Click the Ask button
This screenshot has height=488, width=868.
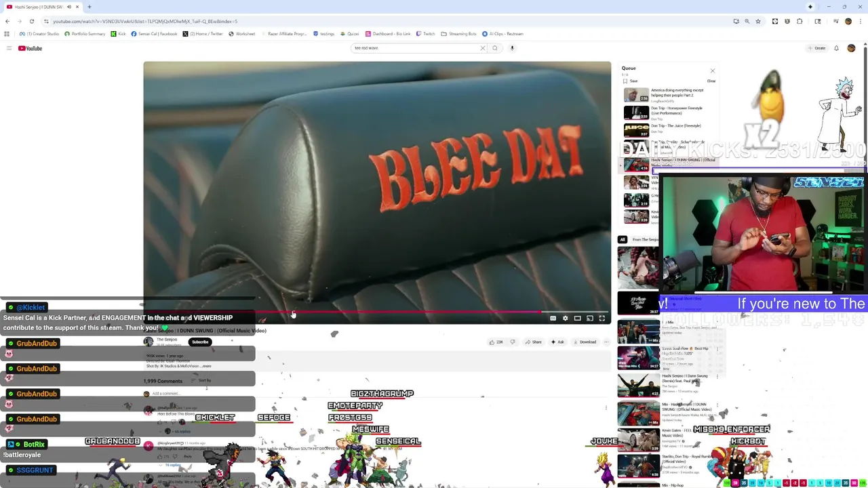click(557, 342)
